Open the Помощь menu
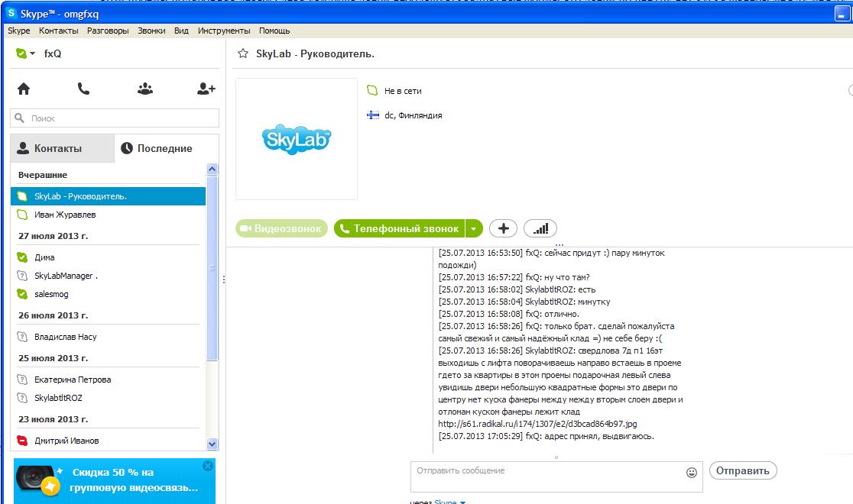 tap(274, 31)
